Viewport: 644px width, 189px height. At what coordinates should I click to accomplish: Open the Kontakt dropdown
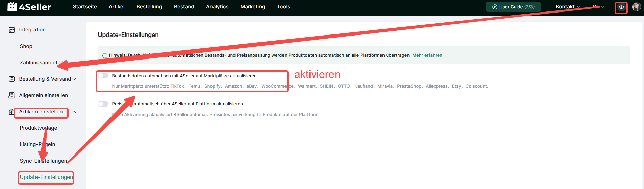tap(568, 7)
